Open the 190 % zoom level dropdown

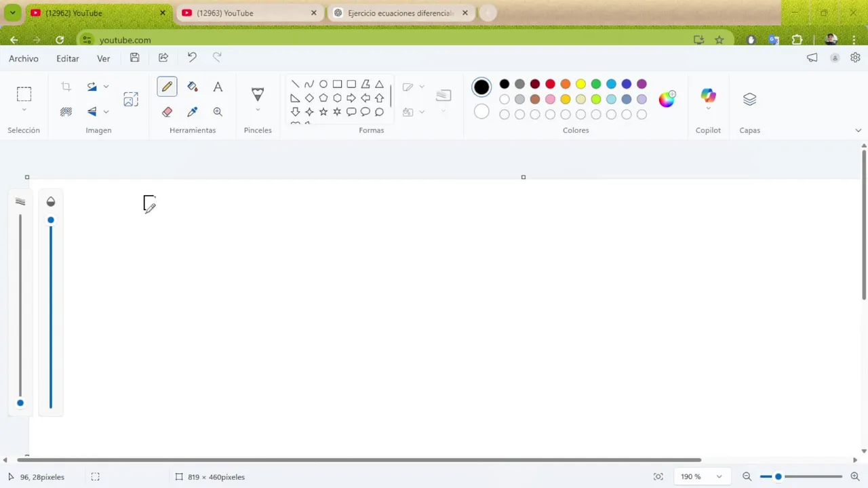pos(702,476)
